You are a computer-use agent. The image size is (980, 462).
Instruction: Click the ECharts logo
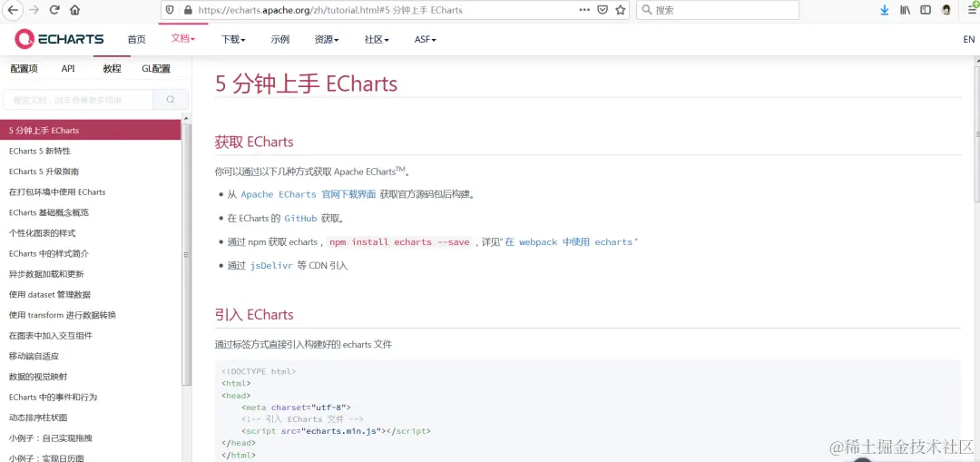tap(59, 39)
